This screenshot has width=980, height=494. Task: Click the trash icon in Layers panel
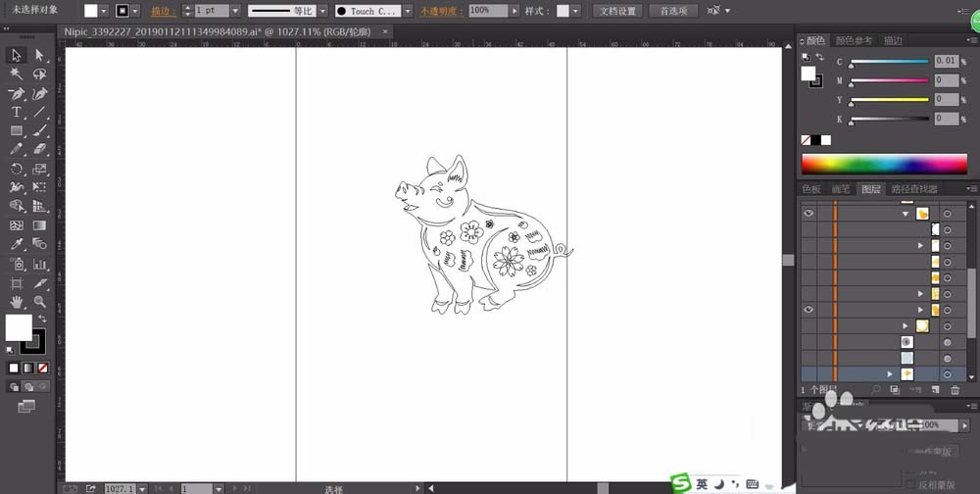(x=955, y=390)
